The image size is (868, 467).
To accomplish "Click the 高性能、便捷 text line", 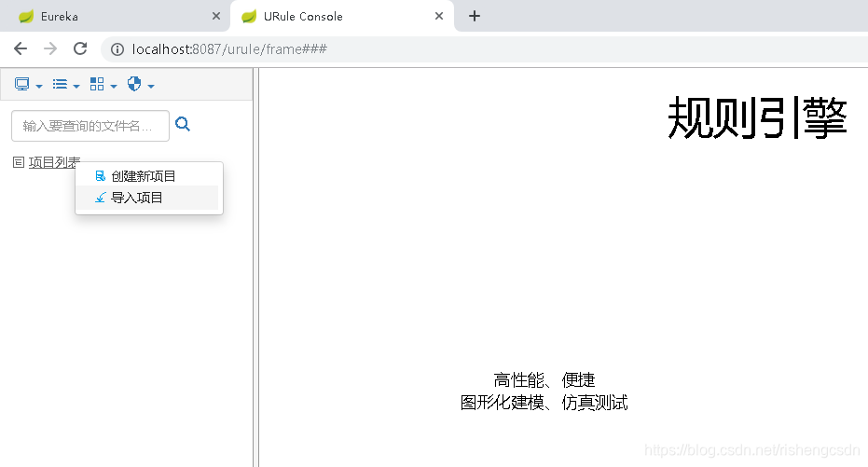I will 544,380.
